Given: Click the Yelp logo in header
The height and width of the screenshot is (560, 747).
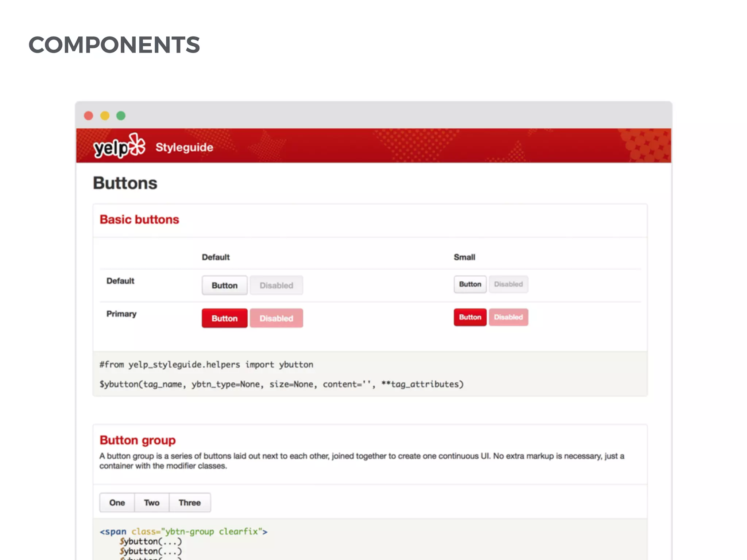Looking at the screenshot, I should click(x=119, y=146).
